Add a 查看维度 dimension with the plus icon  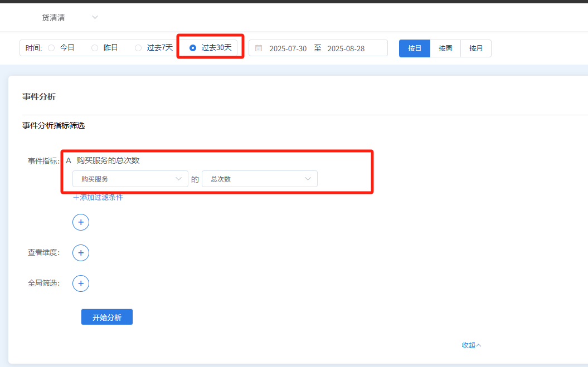tap(81, 253)
